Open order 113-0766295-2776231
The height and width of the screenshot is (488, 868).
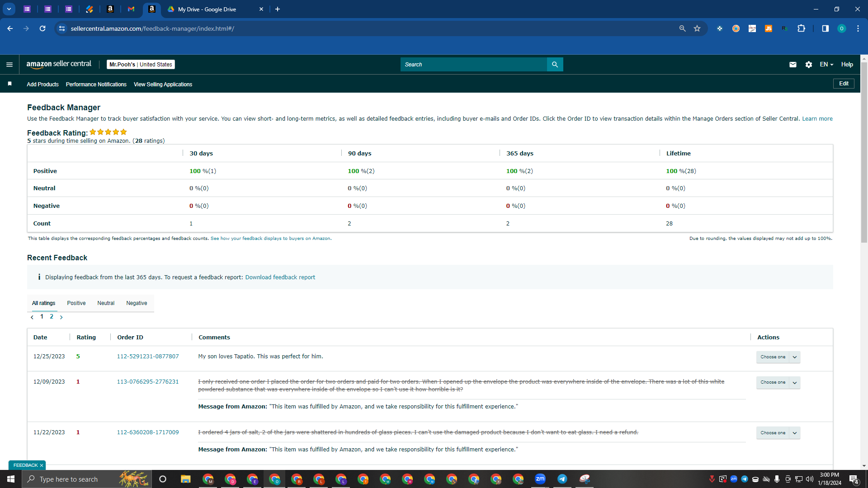[148, 382]
